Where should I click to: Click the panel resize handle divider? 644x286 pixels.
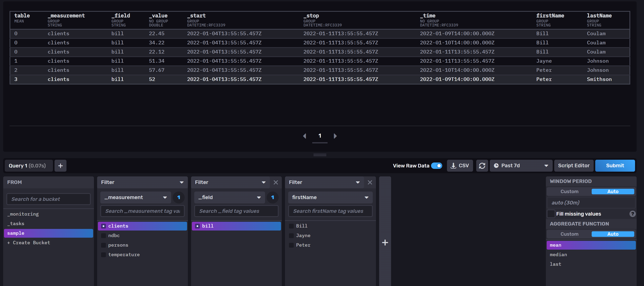pos(320,155)
